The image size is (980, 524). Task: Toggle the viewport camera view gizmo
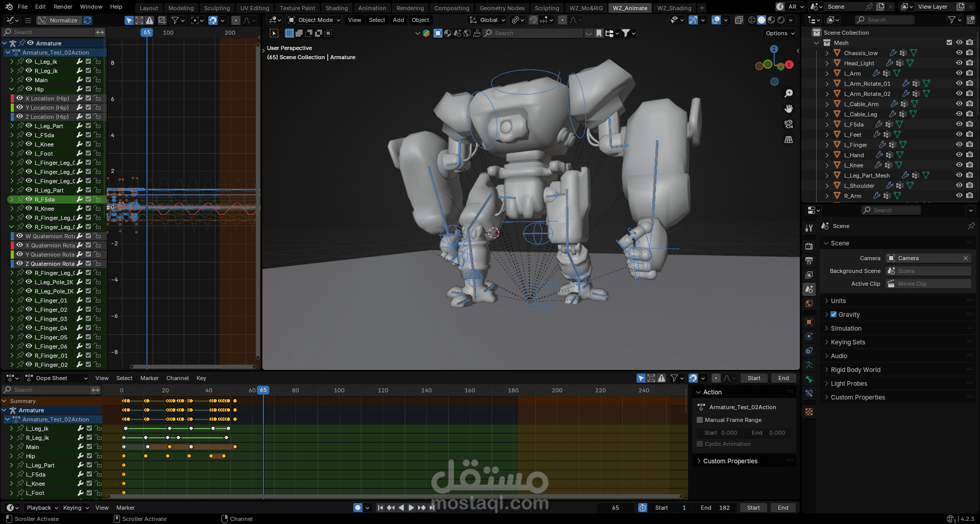click(789, 124)
